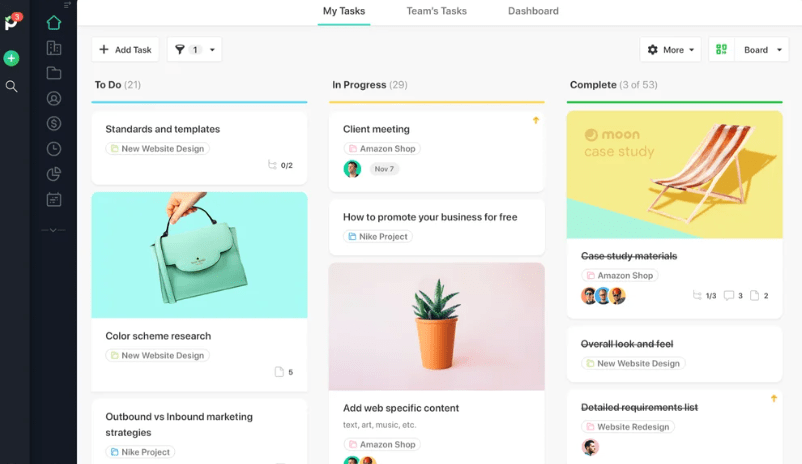Screen dimensions: 802x464
Task: Open the Finance dollar icon
Action: (x=54, y=123)
